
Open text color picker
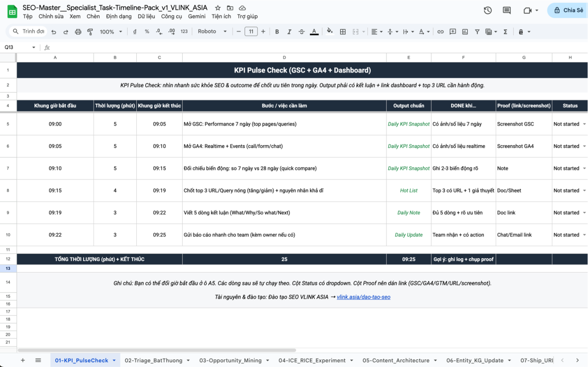point(314,32)
